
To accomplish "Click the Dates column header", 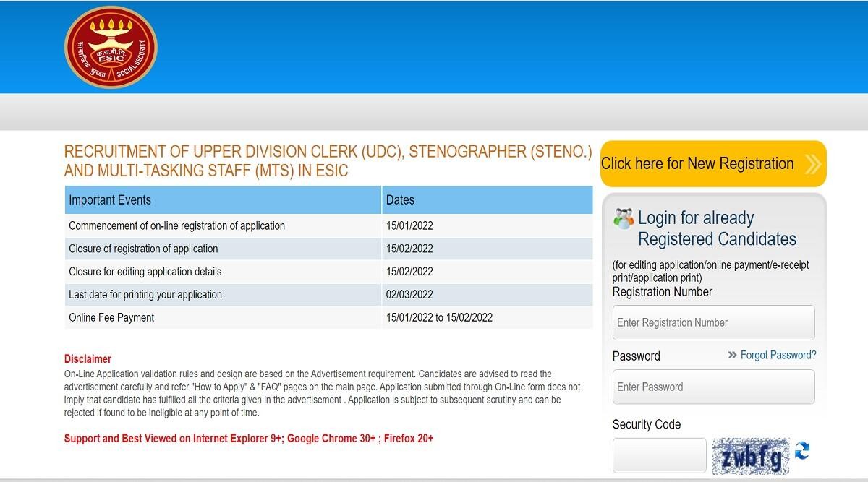I will (400, 200).
